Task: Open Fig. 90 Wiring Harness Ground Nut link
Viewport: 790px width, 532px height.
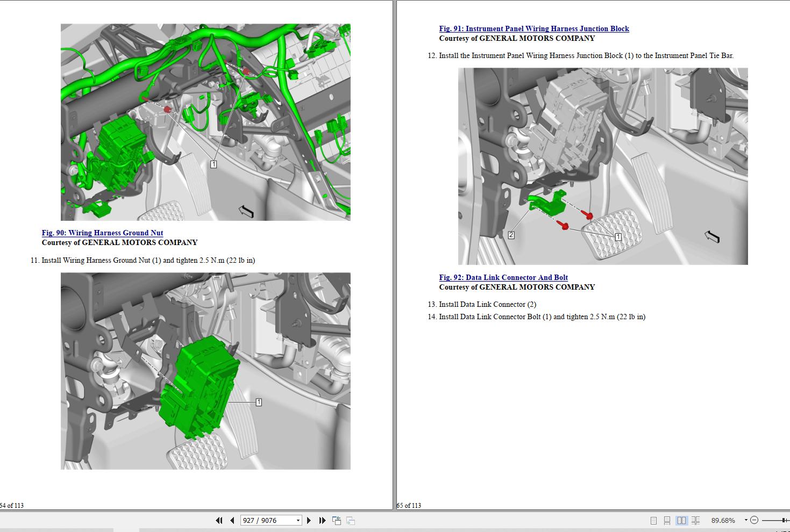Action: click(102, 233)
